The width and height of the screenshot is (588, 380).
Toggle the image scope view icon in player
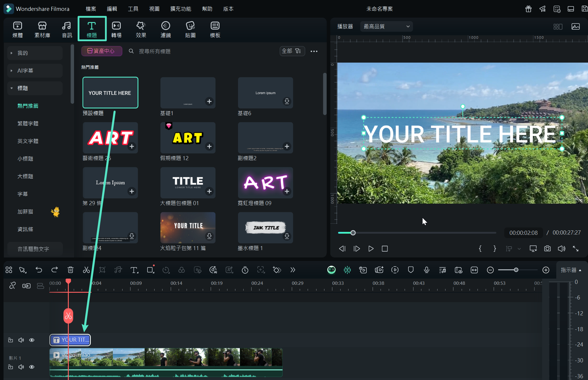click(x=576, y=26)
